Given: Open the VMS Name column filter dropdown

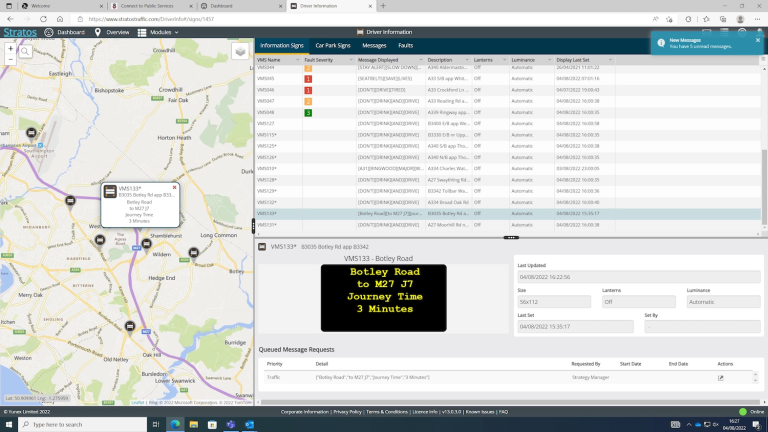Looking at the screenshot, I should 297,60.
